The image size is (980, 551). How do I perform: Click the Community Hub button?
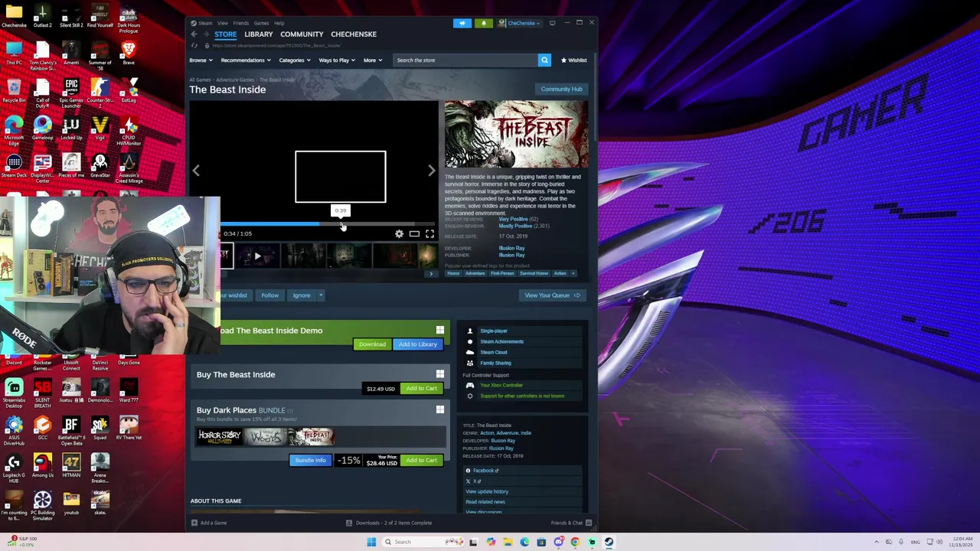(561, 89)
